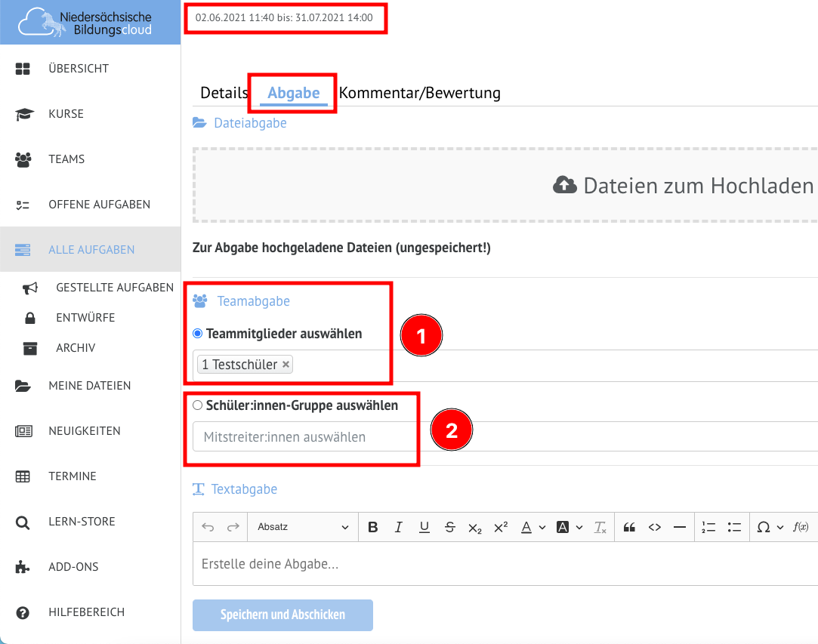Click Speichern und Abschicken button
This screenshot has height=644, width=818.
tap(282, 615)
